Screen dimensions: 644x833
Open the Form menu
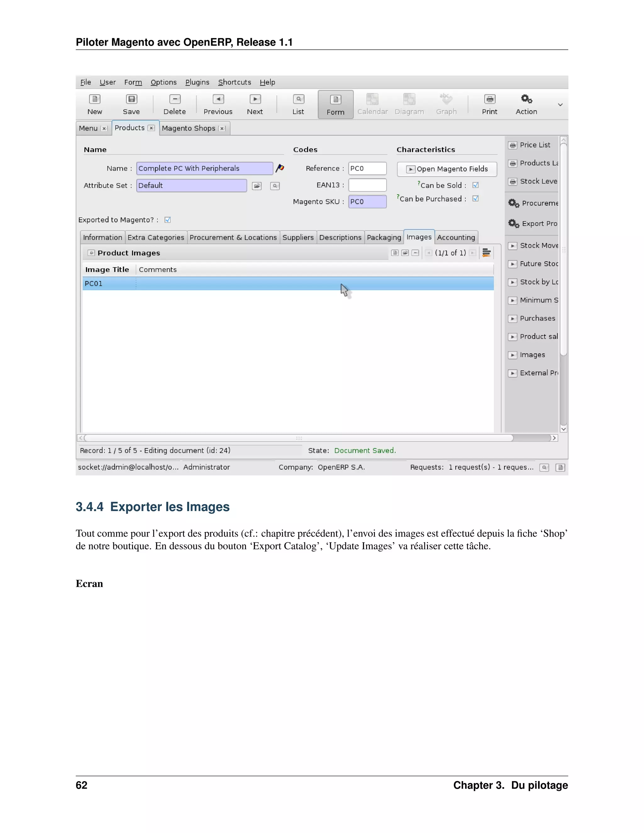pos(133,82)
